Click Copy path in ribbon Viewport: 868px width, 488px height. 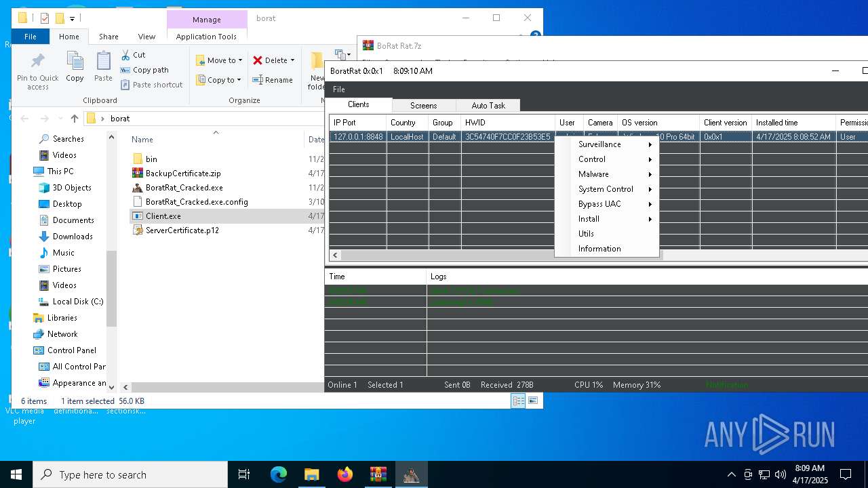click(144, 70)
